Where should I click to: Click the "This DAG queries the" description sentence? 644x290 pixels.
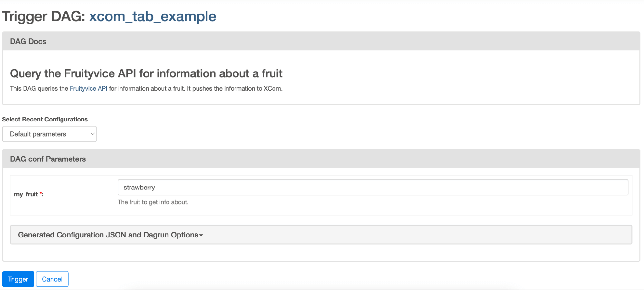(x=39, y=89)
